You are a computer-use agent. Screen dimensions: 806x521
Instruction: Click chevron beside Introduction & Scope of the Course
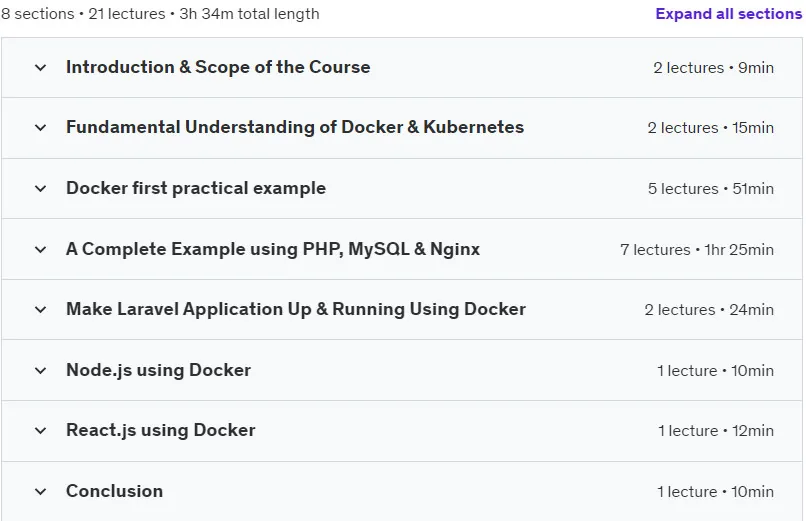[41, 67]
